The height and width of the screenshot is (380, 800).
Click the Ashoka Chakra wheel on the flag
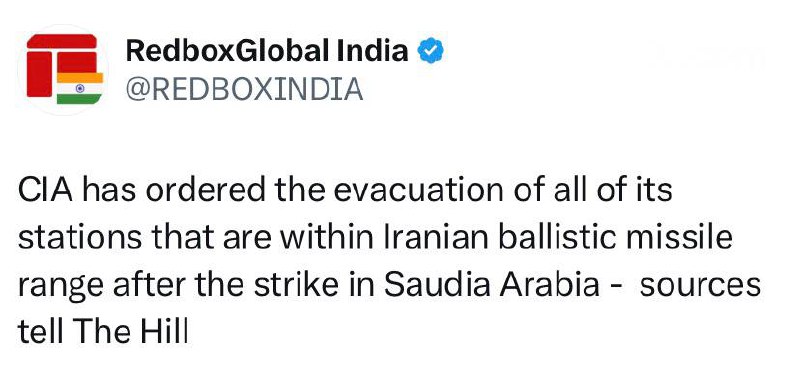click(x=80, y=88)
